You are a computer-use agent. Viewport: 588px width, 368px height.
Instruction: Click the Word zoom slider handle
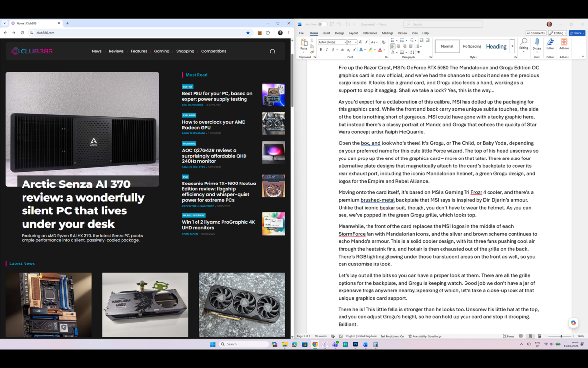pyautogui.click(x=561, y=336)
